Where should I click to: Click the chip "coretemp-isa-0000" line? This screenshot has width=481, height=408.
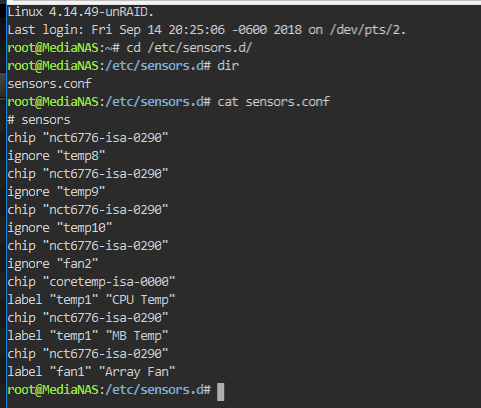point(91,282)
